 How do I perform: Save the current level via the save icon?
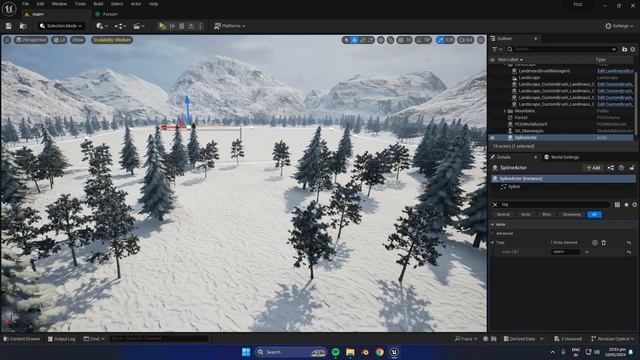(9, 26)
